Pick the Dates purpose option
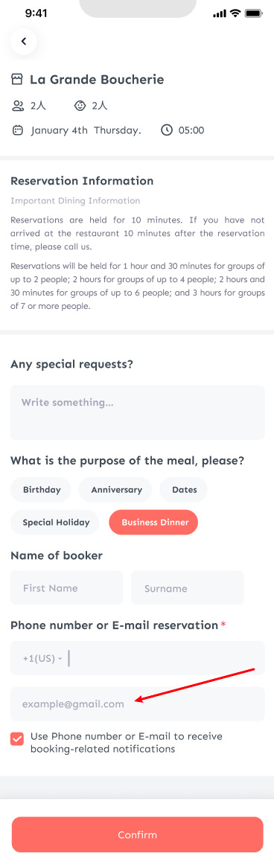274x868 pixels. pyautogui.click(x=184, y=490)
